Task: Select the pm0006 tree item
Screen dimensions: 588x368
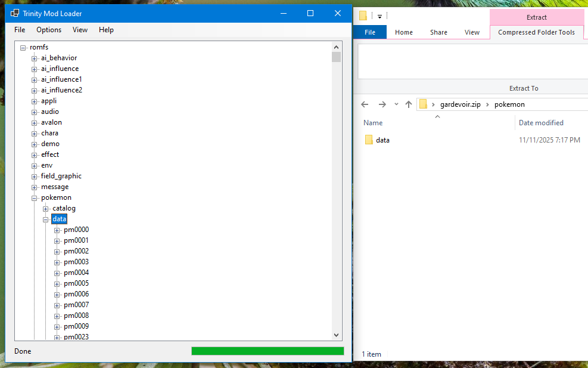Action: click(x=76, y=294)
